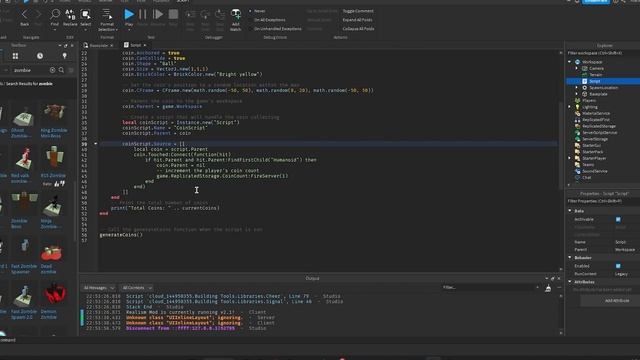Open Toolbox recent clock icon
The height and width of the screenshot is (360, 640).
(x=40, y=56)
